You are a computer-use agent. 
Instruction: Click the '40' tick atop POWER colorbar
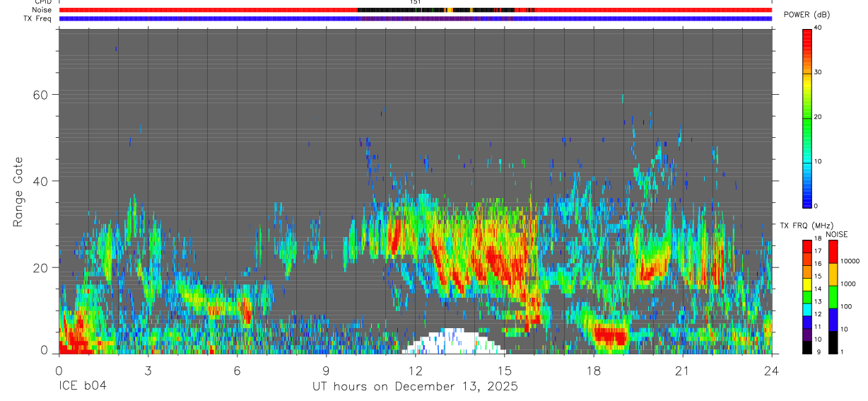[819, 28]
